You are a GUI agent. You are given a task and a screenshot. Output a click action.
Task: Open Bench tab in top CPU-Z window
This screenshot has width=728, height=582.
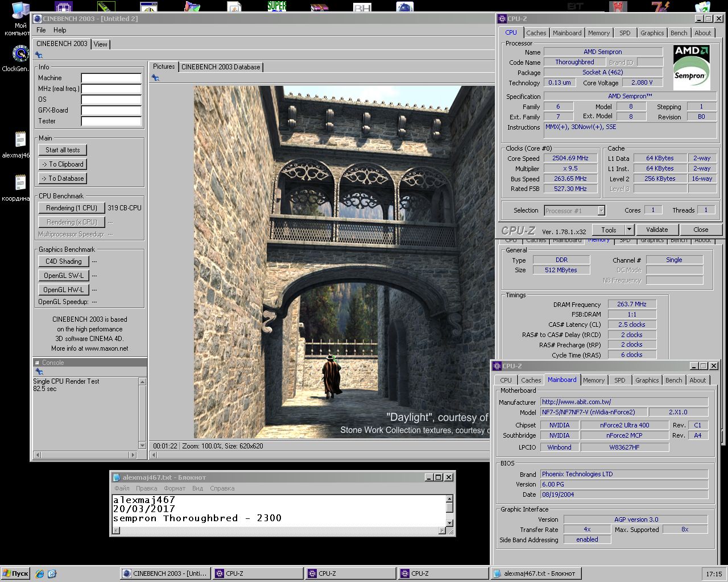pyautogui.click(x=679, y=33)
